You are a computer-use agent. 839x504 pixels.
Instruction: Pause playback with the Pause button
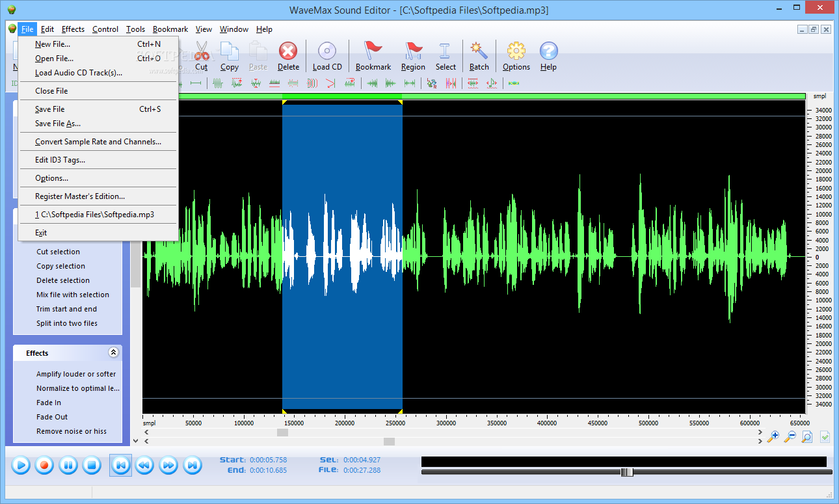point(68,465)
